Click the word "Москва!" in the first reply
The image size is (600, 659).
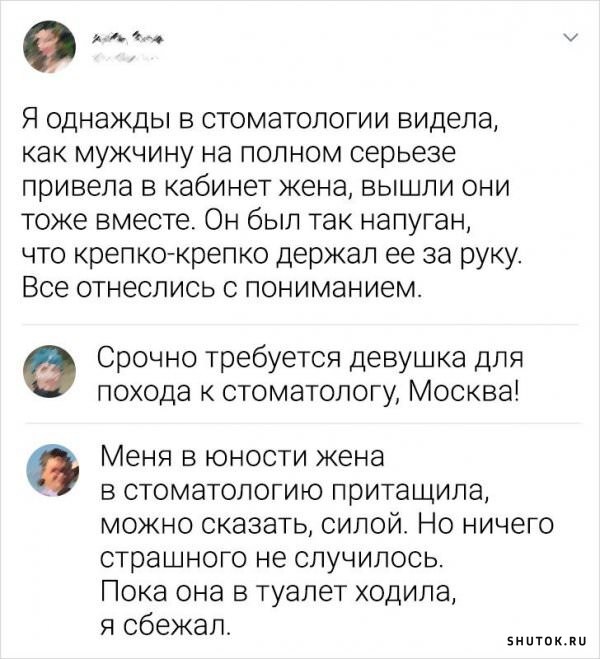464,392
